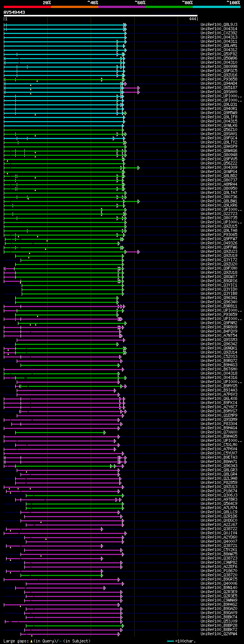
Task: Select hit label UniRef100_Q96343
Action: [219, 466]
